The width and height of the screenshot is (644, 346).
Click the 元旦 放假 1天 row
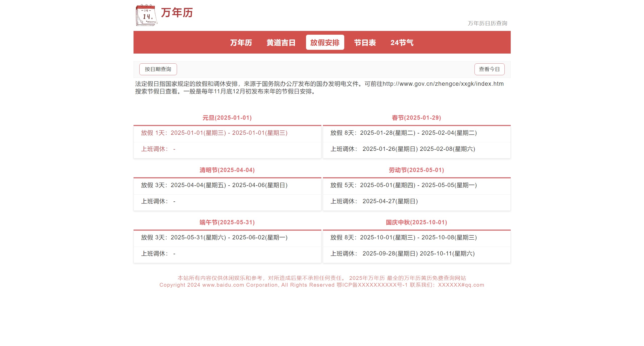214,133
